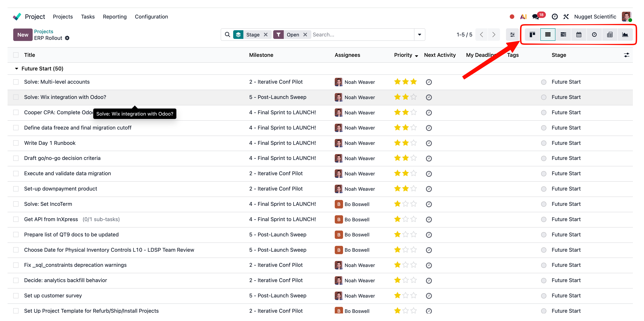This screenshot has height=321, width=644.
Task: Open the Configuration menu
Action: pos(151,17)
